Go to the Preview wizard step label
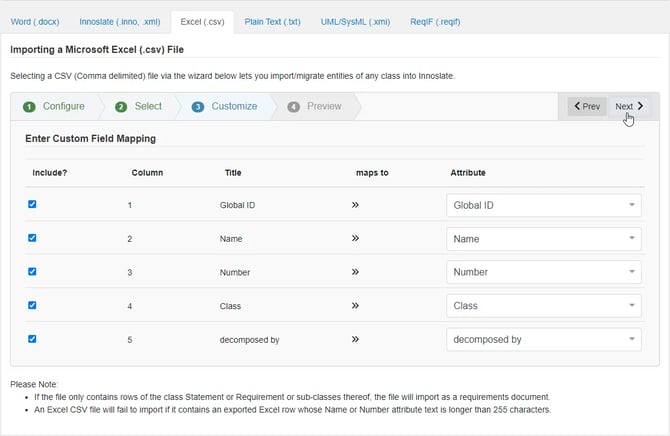Viewport: 670px width, 436px height. [324, 106]
